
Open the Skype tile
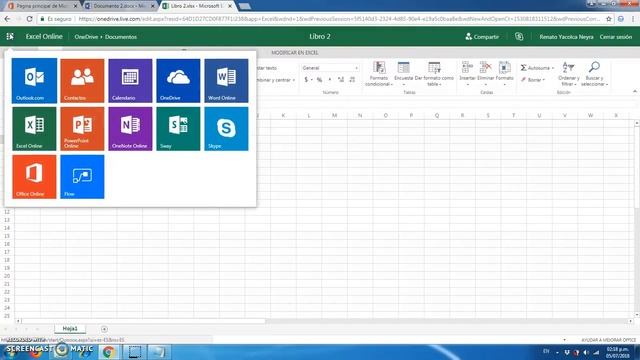226,129
